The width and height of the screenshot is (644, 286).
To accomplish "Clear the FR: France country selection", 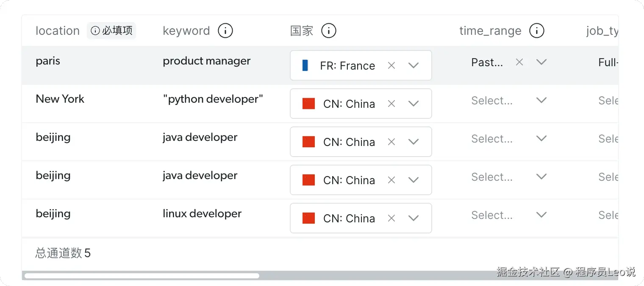I will 391,65.
